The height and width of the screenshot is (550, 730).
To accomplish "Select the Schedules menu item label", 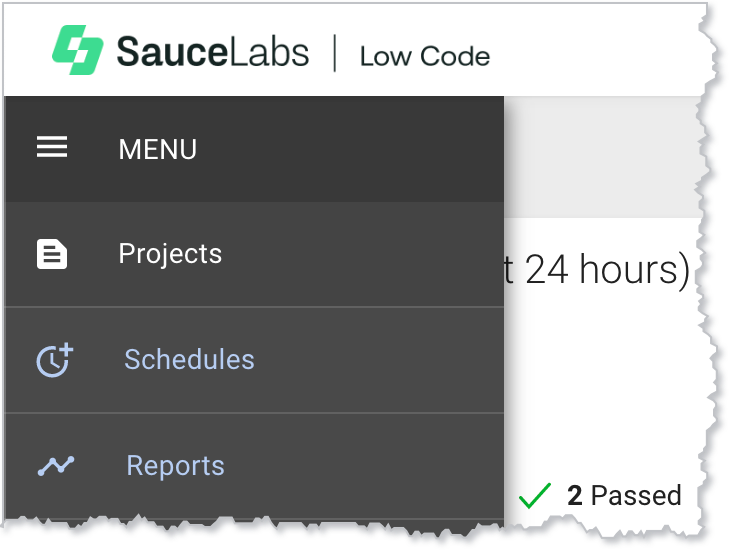I will click(189, 360).
